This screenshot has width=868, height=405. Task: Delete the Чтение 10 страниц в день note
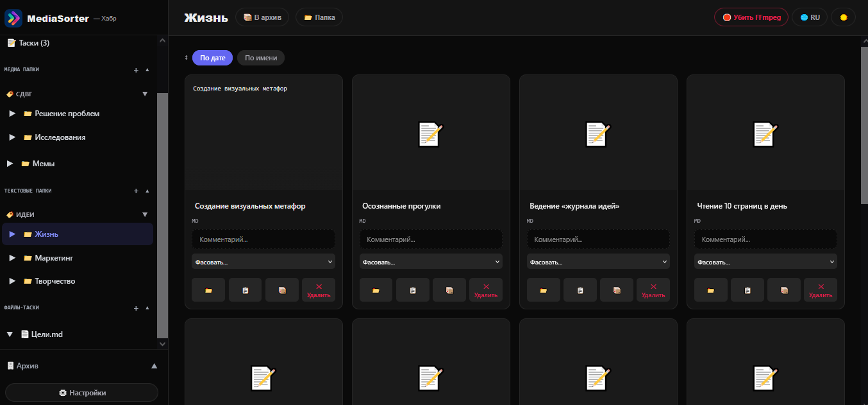pyautogui.click(x=821, y=290)
